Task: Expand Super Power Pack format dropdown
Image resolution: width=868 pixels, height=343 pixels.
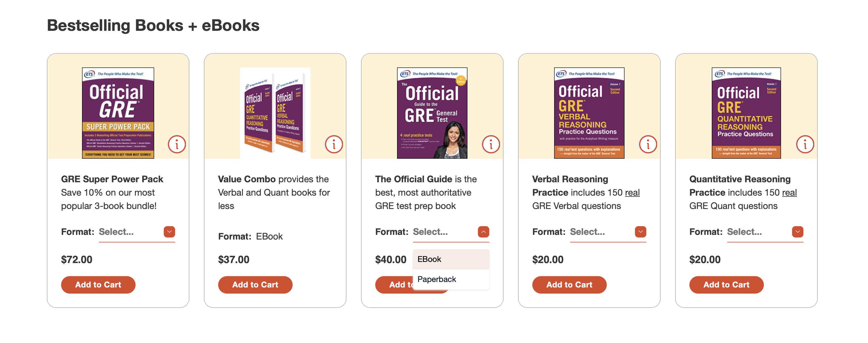Action: click(x=169, y=232)
